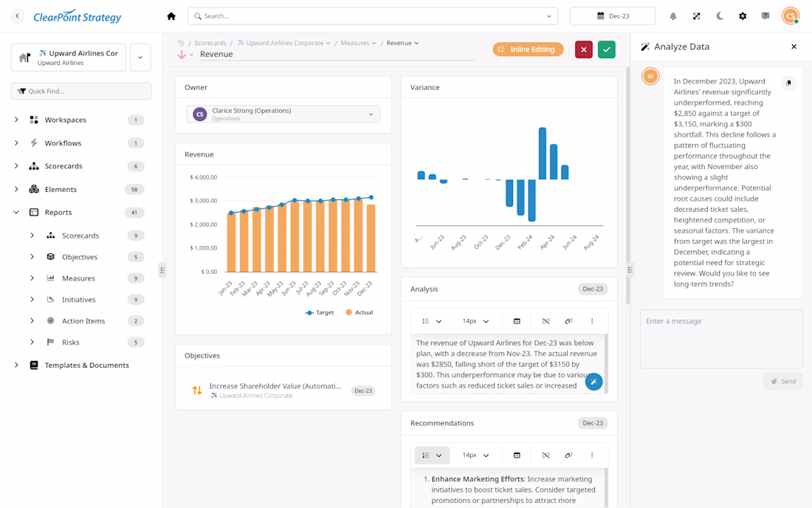This screenshot has height=508, width=812.
Task: Open settings gear icon
Action: (x=743, y=16)
